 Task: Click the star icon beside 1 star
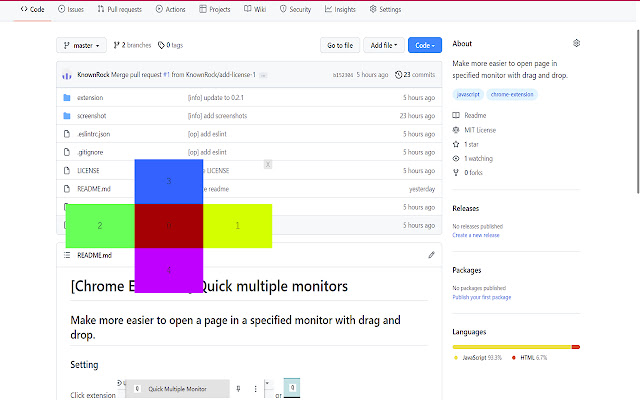(x=456, y=144)
